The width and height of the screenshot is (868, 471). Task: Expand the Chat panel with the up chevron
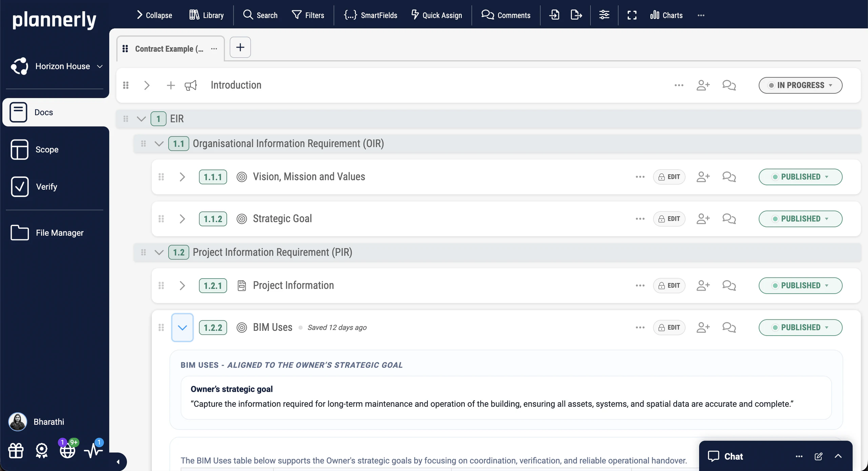[x=838, y=456]
